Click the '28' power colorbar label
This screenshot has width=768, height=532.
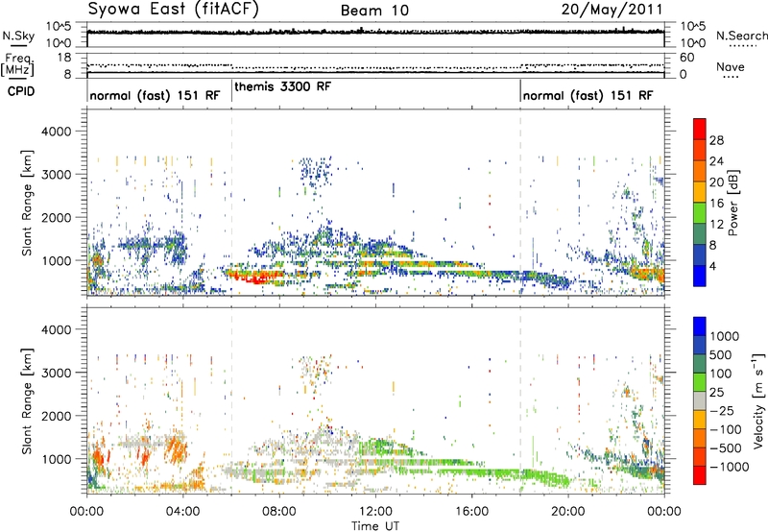pyautogui.click(x=716, y=140)
